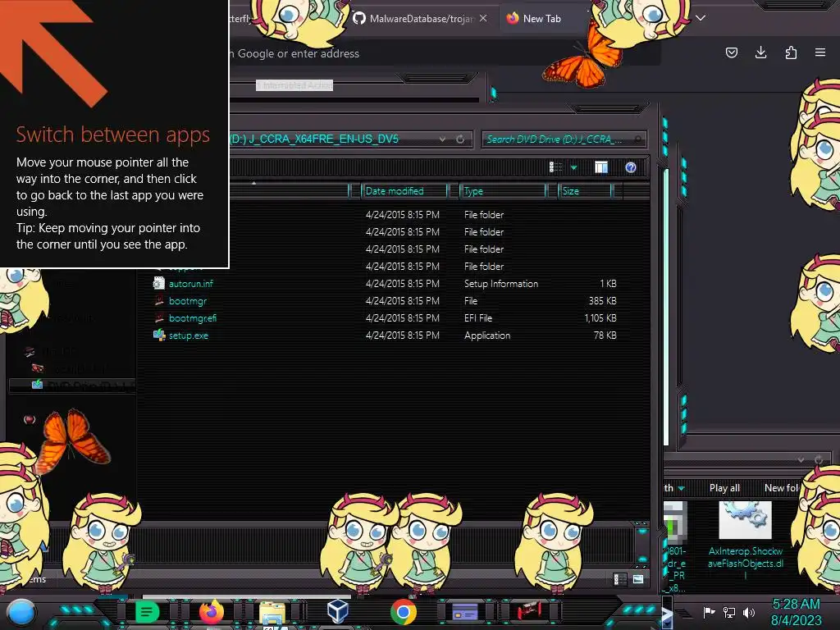Click refresh icon in the second Explorer window

(x=819, y=459)
